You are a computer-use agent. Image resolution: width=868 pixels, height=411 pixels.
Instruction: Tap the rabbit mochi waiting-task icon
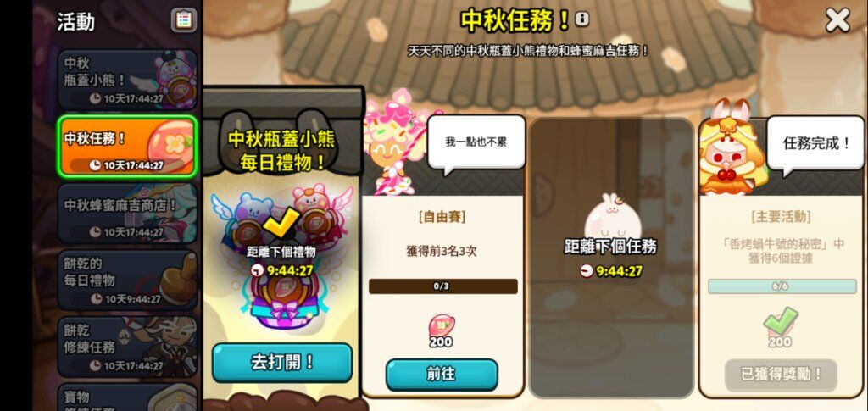click(x=611, y=217)
